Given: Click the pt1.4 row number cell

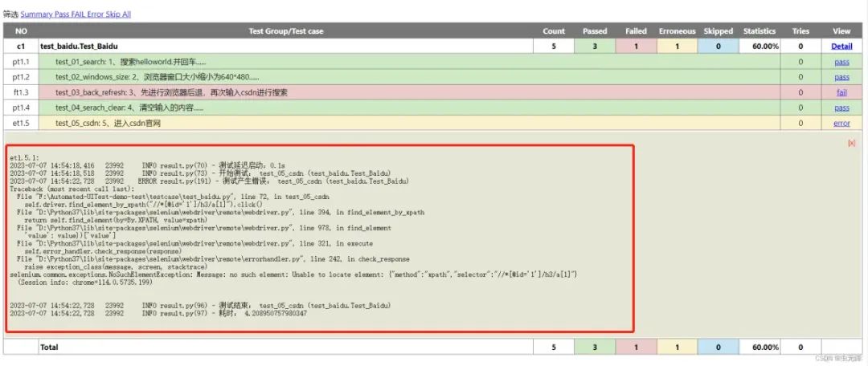Looking at the screenshot, I should click(21, 108).
